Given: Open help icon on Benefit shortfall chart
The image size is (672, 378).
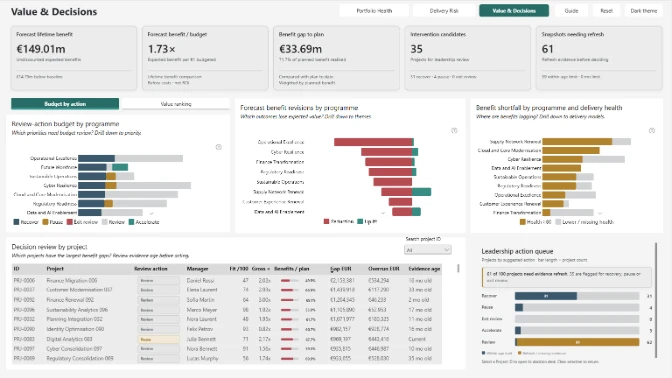Looking at the screenshot, I should pos(652,131).
